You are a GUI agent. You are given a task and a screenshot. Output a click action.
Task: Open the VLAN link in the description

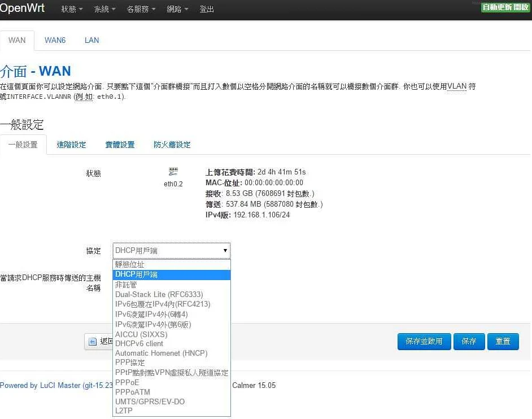pyautogui.click(x=457, y=86)
